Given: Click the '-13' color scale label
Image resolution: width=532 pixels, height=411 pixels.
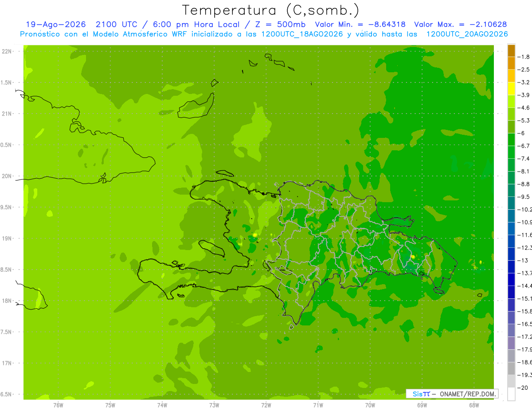Looking at the screenshot, I should pos(522,260).
